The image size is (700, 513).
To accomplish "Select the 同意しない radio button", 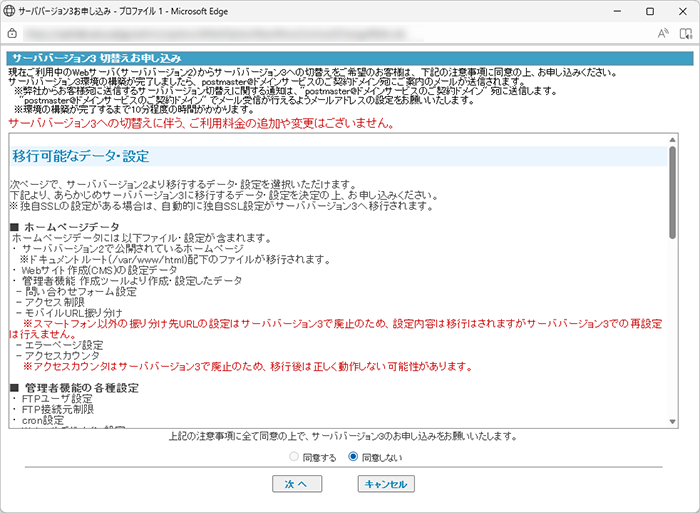I will click(353, 457).
